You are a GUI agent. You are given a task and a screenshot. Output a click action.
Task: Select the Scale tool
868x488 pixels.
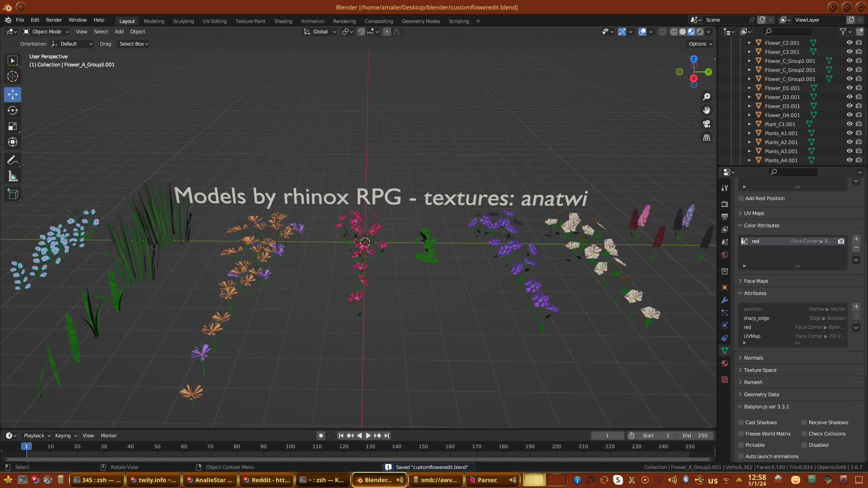pyautogui.click(x=13, y=127)
